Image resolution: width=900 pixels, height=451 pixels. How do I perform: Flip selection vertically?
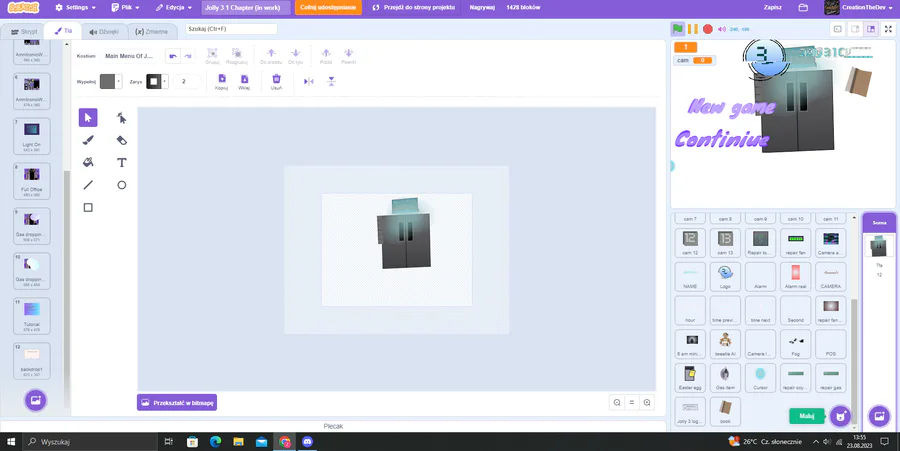tap(331, 81)
